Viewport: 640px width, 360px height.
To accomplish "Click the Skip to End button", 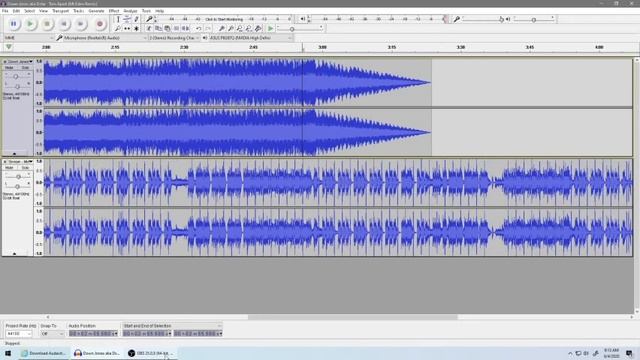I will tap(80, 24).
